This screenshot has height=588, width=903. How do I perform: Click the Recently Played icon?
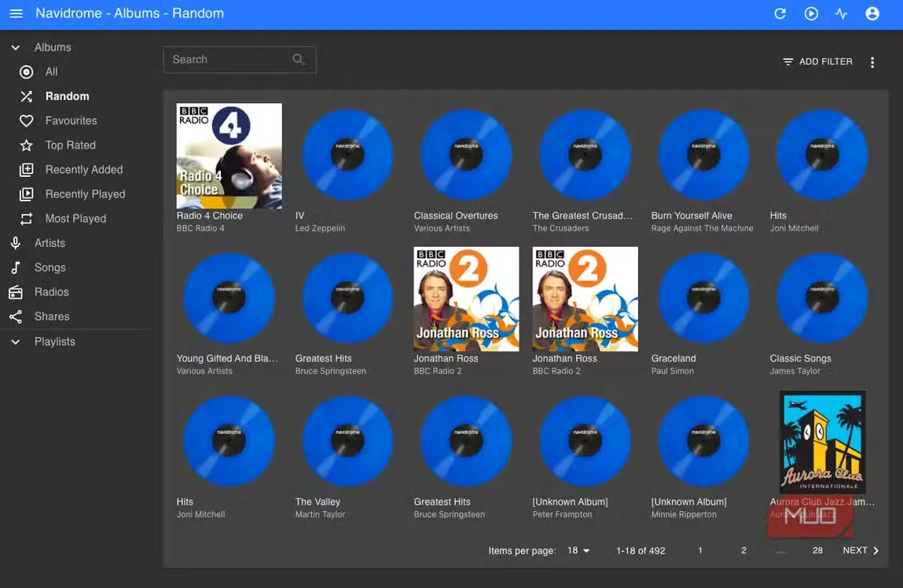[26, 194]
